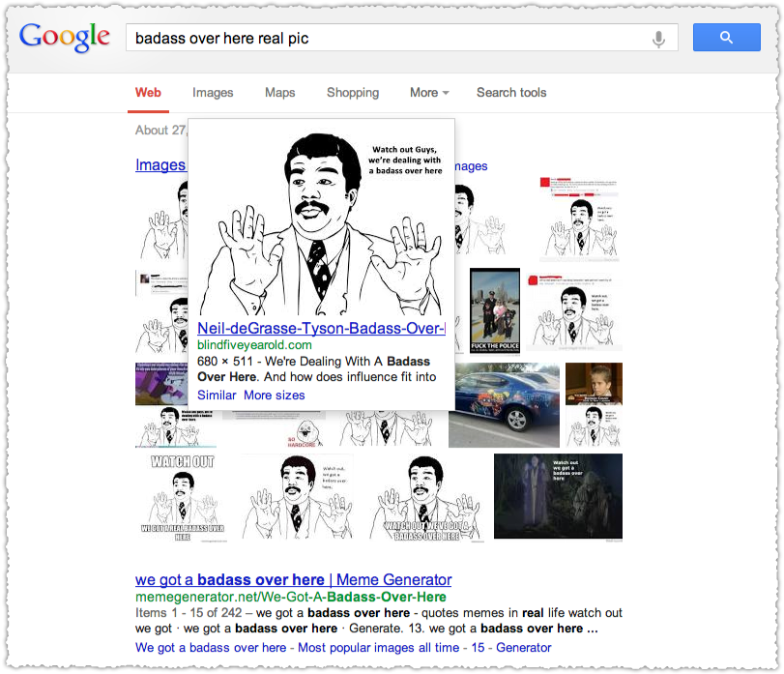The height and width of the screenshot is (674, 784).
Task: Open the Shopping tab
Action: 353,93
